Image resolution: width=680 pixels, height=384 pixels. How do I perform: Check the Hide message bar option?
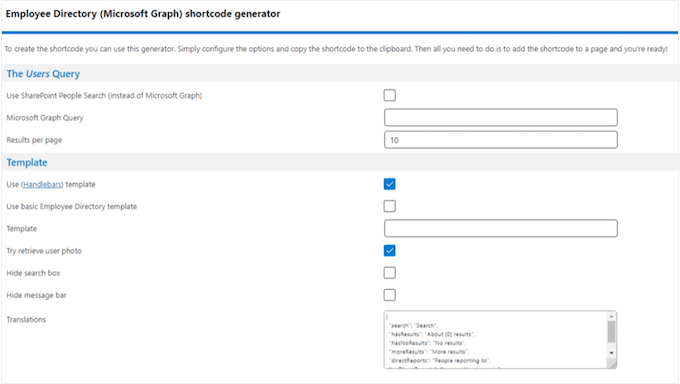click(389, 295)
